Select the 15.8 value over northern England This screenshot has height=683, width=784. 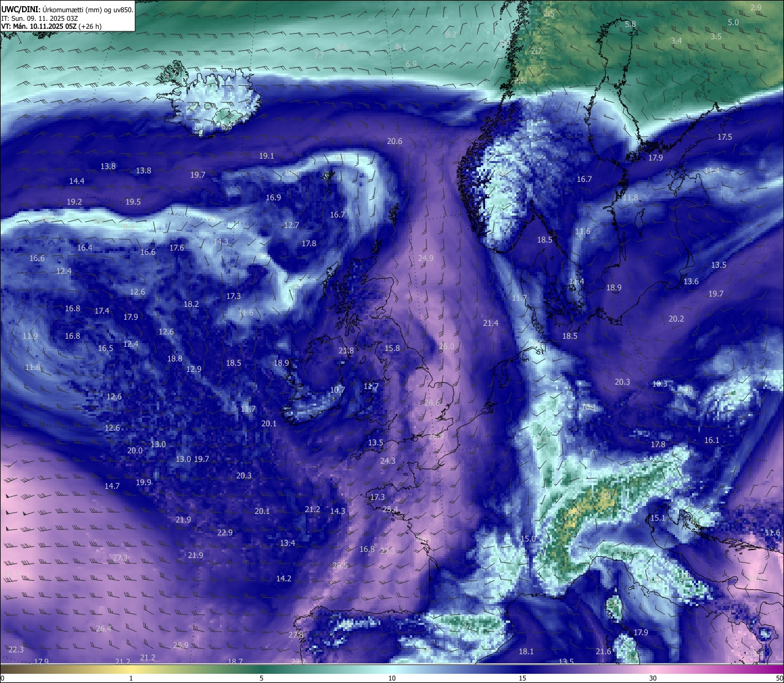pos(392,348)
